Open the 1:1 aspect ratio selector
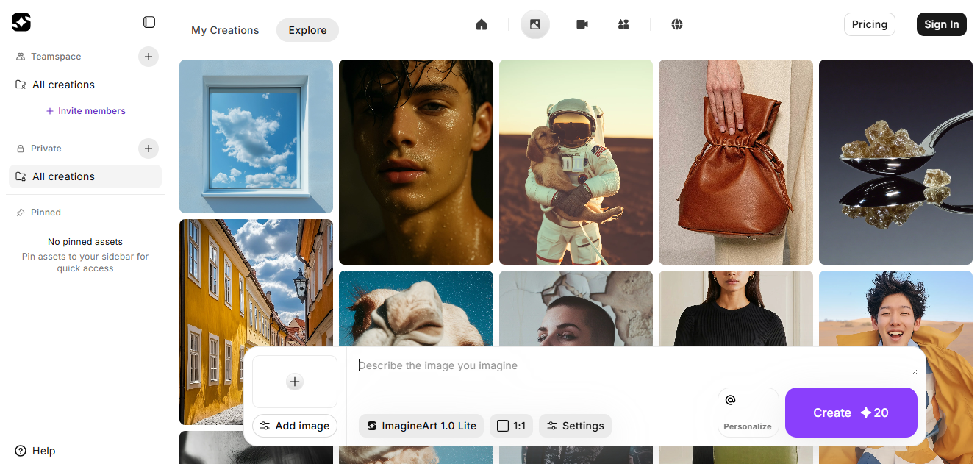Screen dimensions: 980x464 tap(512, 426)
